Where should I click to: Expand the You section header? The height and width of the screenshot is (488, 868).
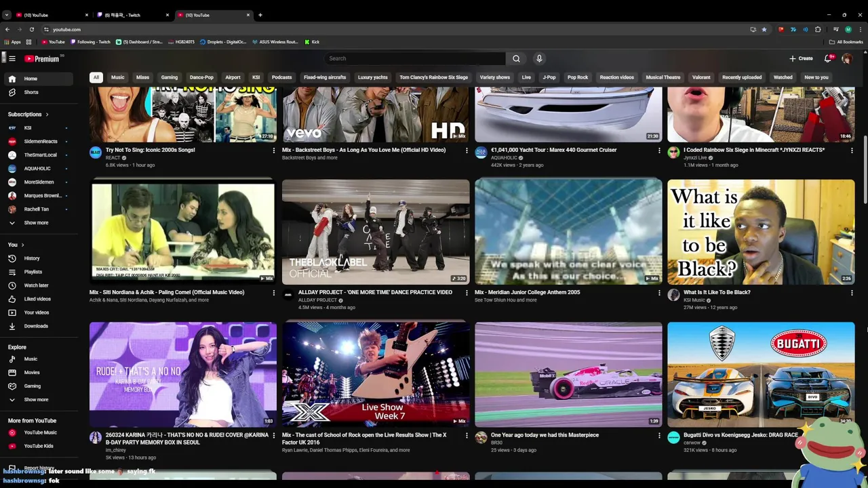(x=16, y=245)
